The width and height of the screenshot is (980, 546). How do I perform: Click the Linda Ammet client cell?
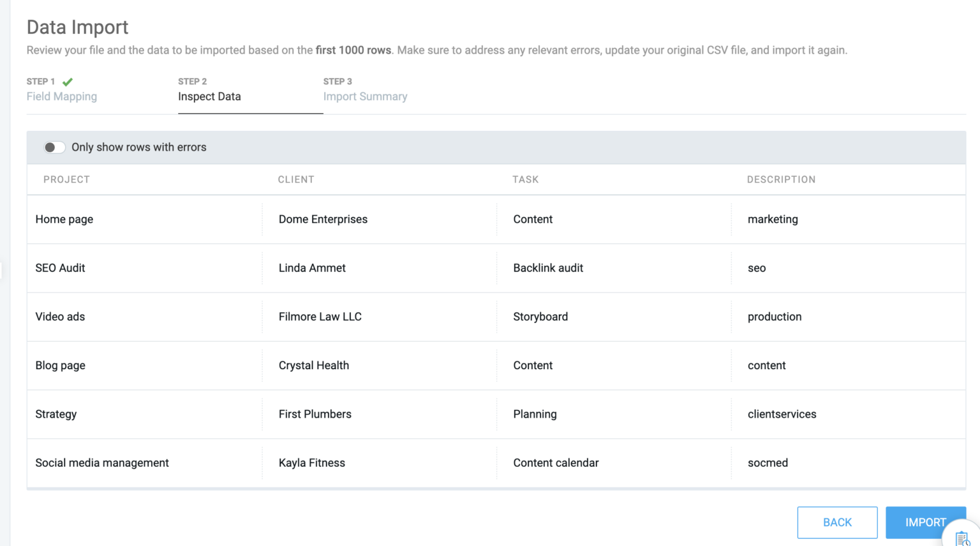tap(380, 268)
